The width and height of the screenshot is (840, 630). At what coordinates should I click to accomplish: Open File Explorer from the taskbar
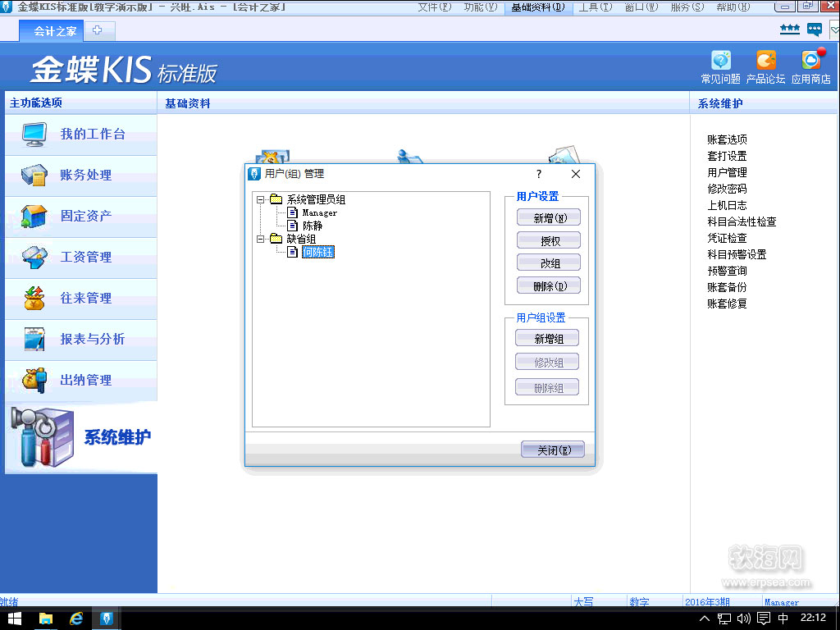(46, 619)
